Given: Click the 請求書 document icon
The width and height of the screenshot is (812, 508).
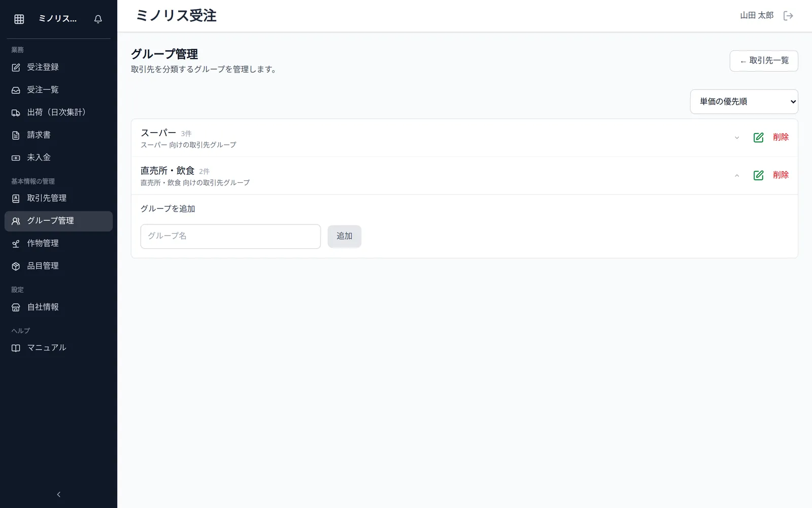Looking at the screenshot, I should click(x=16, y=135).
